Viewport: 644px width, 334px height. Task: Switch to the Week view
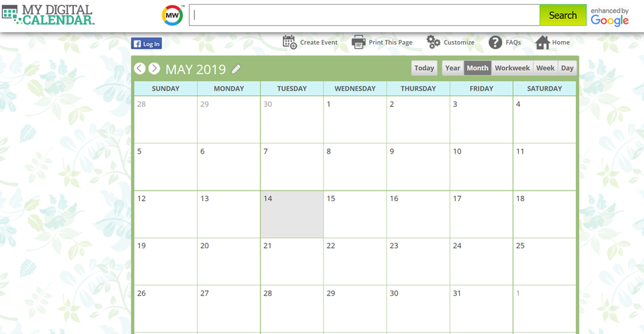coord(545,69)
